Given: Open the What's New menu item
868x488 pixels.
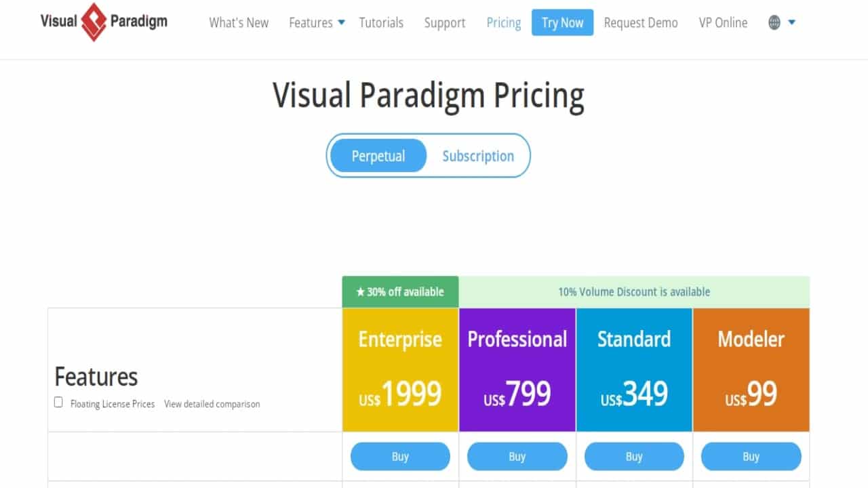Looking at the screenshot, I should click(239, 22).
